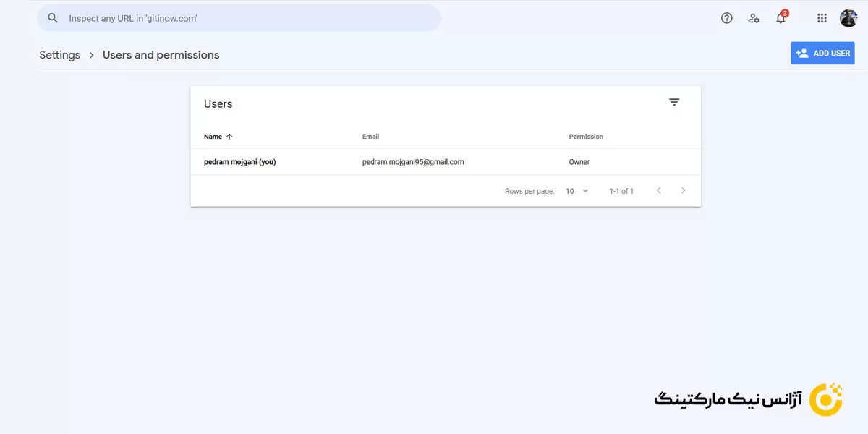Click the user settings icon
This screenshot has height=434, width=868.
(754, 18)
